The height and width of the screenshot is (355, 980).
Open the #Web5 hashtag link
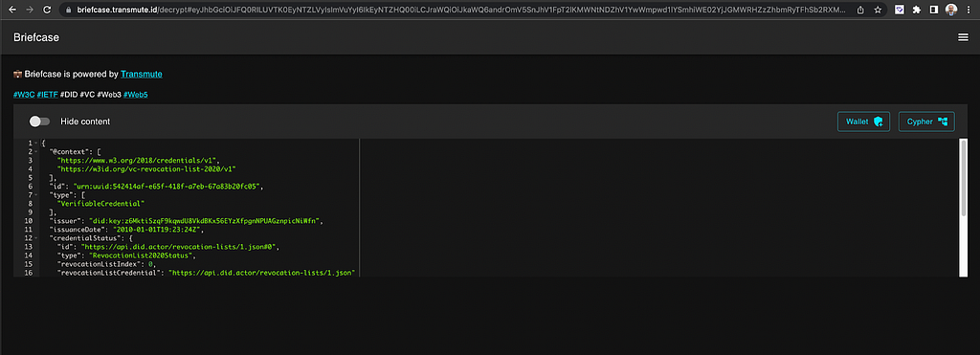pyautogui.click(x=136, y=95)
